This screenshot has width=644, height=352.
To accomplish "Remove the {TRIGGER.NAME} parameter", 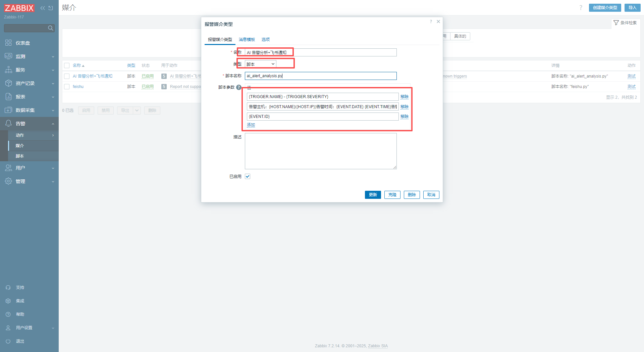I will pyautogui.click(x=405, y=97).
